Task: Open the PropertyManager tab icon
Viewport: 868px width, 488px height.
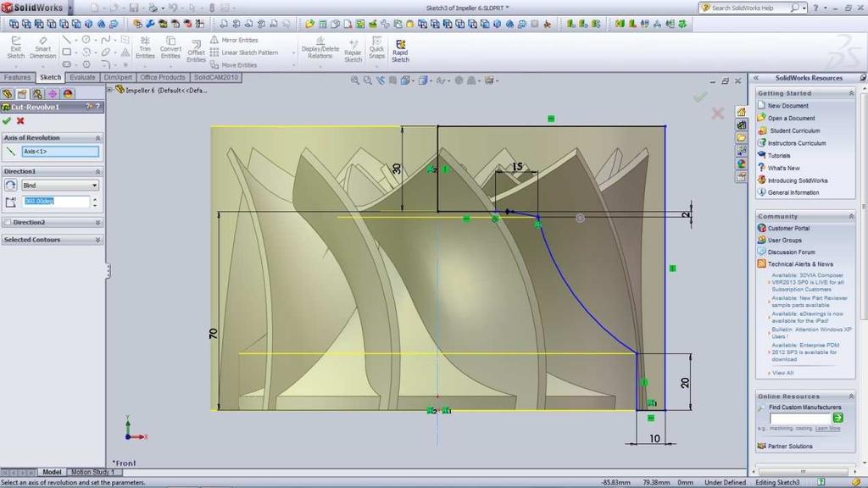Action: 22,93
